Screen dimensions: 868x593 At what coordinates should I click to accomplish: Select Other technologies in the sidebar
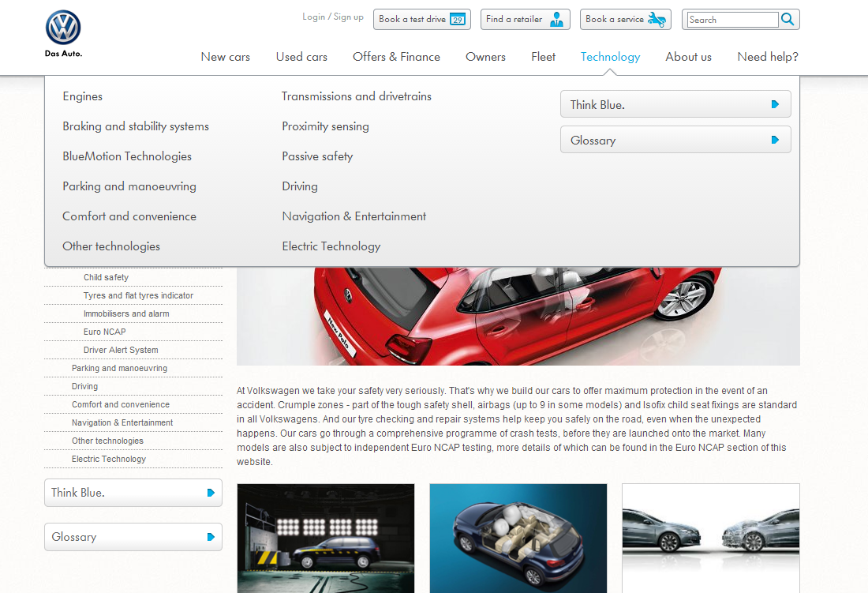pyautogui.click(x=107, y=441)
